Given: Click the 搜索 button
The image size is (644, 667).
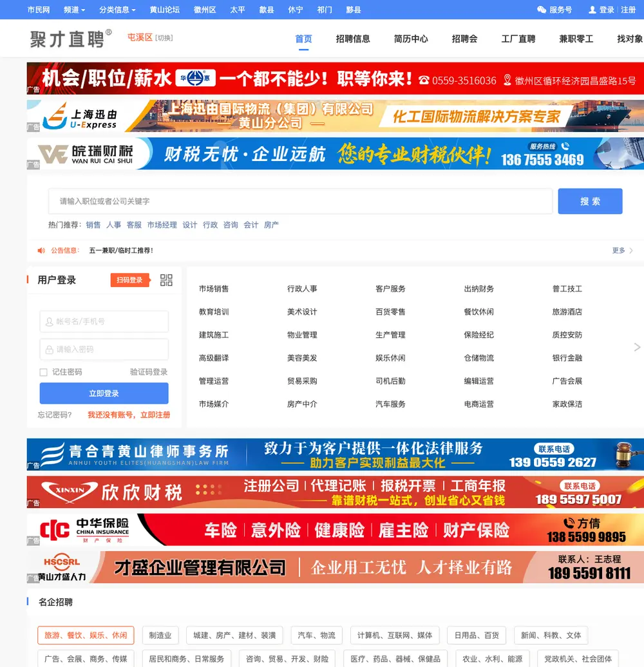Looking at the screenshot, I should coord(590,202).
